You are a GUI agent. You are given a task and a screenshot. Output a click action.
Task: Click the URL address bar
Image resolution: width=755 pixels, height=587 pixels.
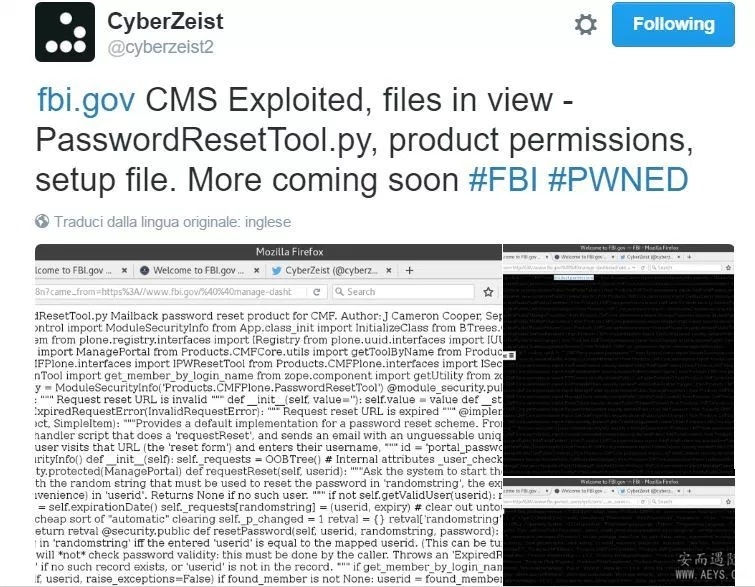coord(171,292)
